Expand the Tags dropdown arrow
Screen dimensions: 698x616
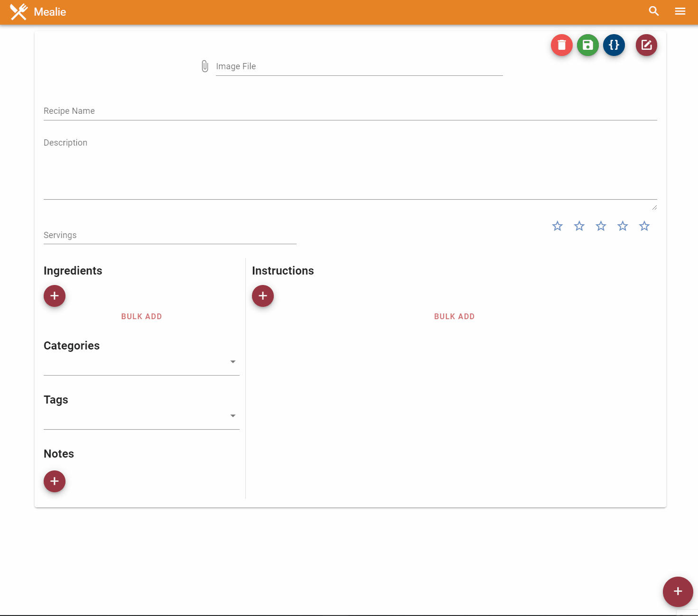pyautogui.click(x=233, y=416)
